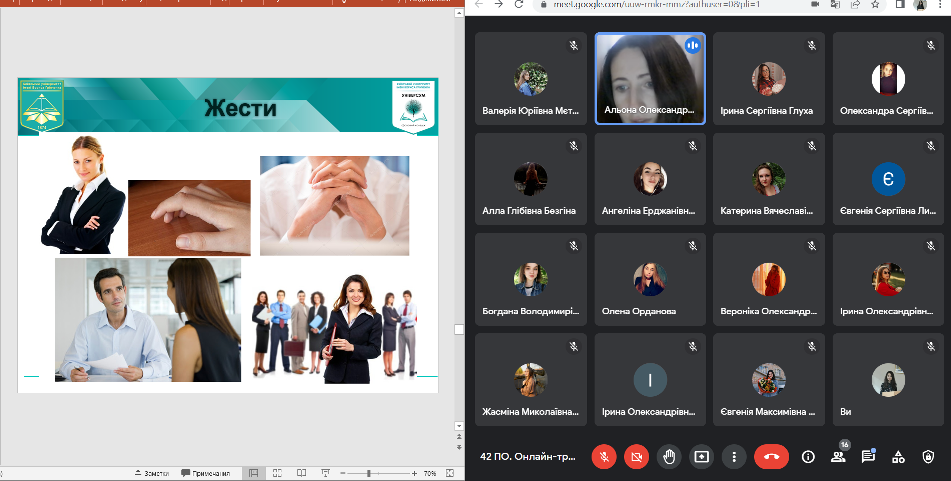Screen dimensions: 951x481
Task: Click meeting title '42 ПО. Онлайн-тр...'
Action: pyautogui.click(x=528, y=457)
